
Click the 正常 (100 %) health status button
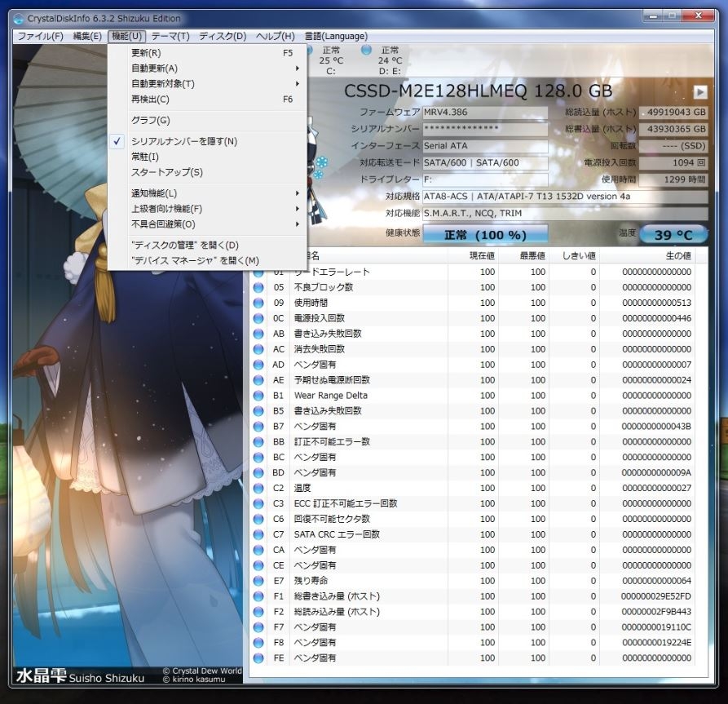click(485, 235)
